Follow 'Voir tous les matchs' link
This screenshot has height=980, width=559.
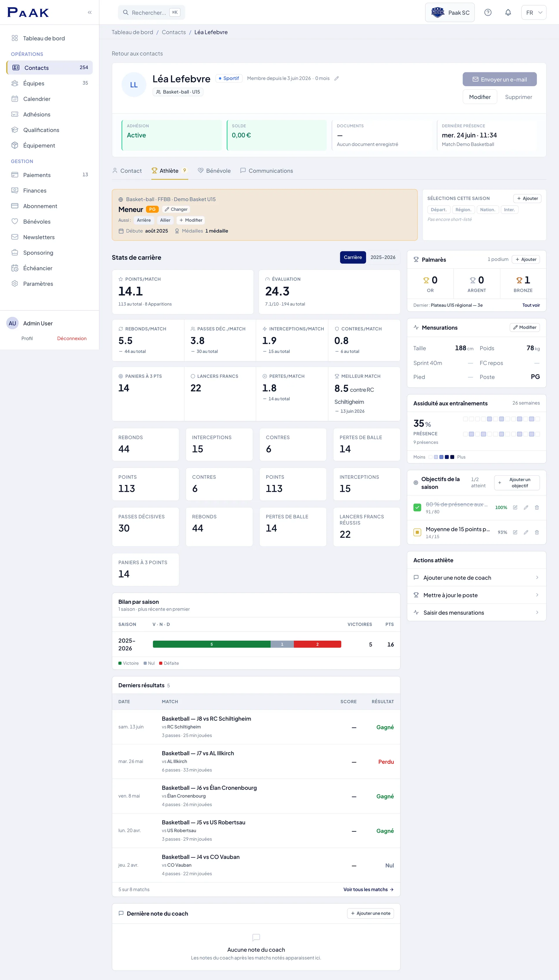point(368,889)
